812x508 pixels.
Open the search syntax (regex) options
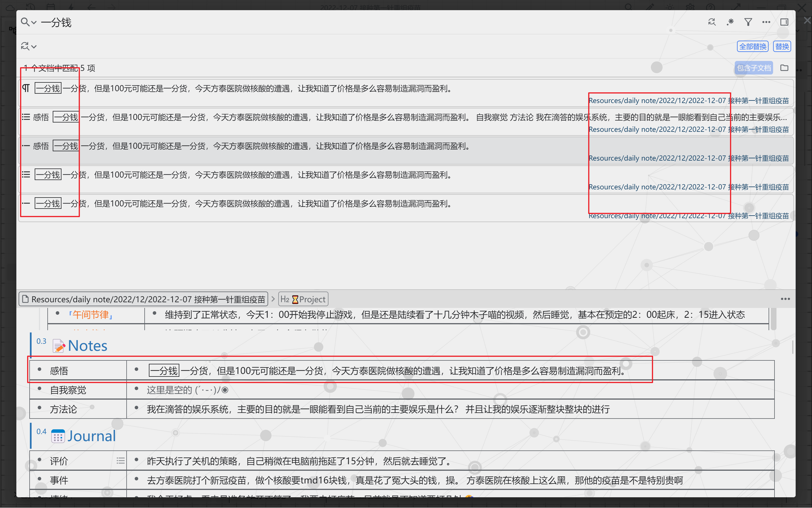coord(730,22)
